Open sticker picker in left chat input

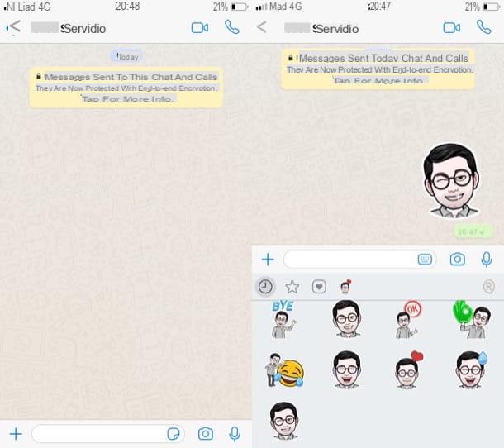(x=174, y=434)
